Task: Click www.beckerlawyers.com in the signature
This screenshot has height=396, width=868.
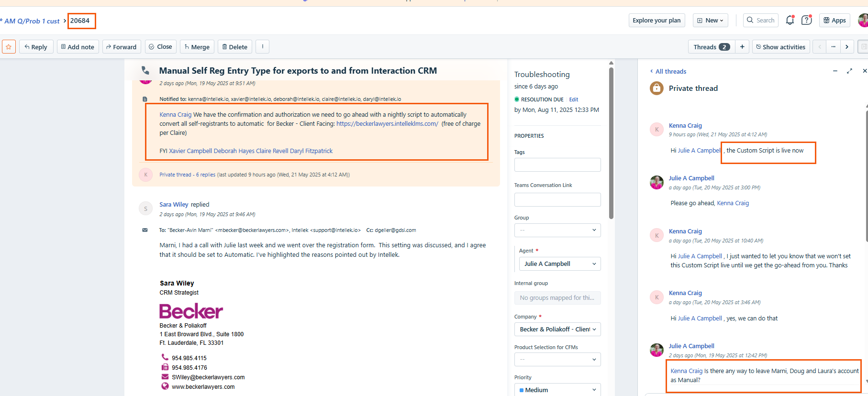Action: [203, 387]
